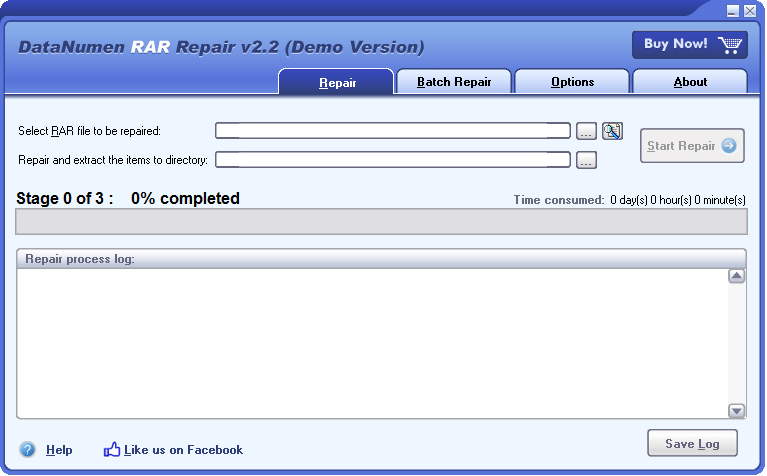This screenshot has height=476, width=767.
Task: Click the 'DataNumen RAR Repair v2.2' title text
Action: [x=148, y=47]
